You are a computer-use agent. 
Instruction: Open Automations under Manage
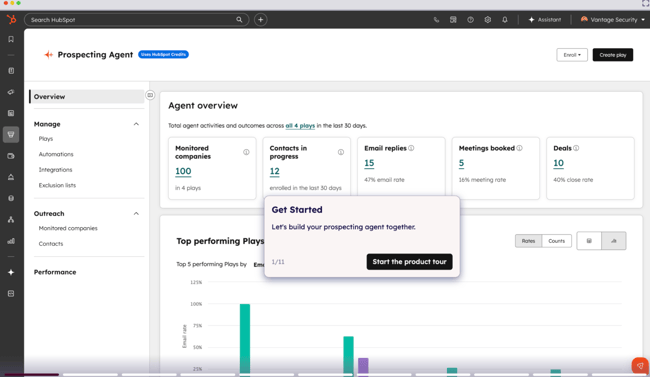click(56, 154)
